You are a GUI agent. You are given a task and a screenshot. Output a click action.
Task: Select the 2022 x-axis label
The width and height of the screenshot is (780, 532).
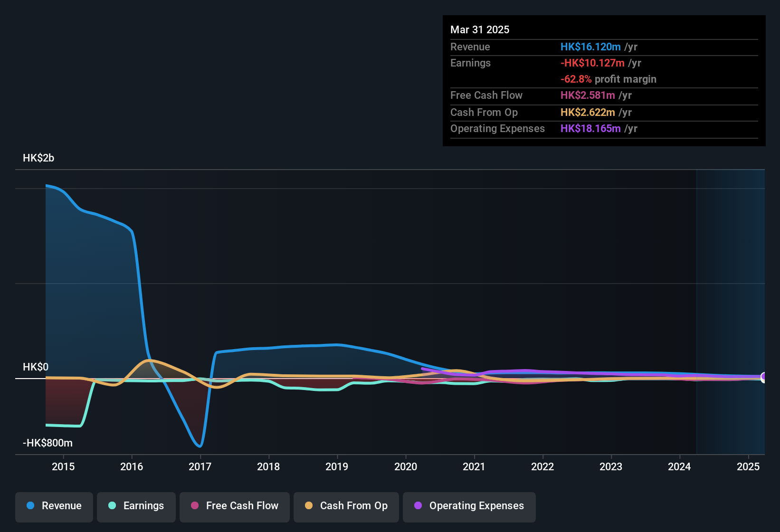click(542, 466)
